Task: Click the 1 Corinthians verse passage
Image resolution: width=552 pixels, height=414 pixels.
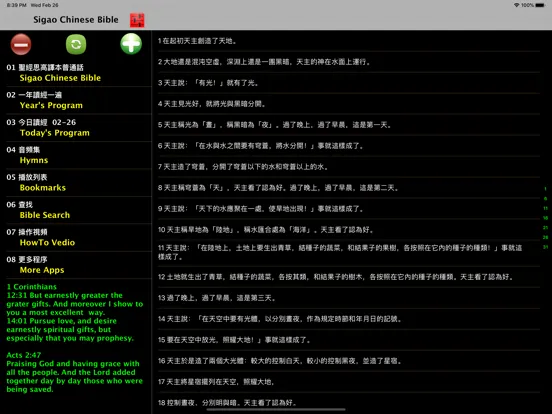Action: pyautogui.click(x=75, y=312)
